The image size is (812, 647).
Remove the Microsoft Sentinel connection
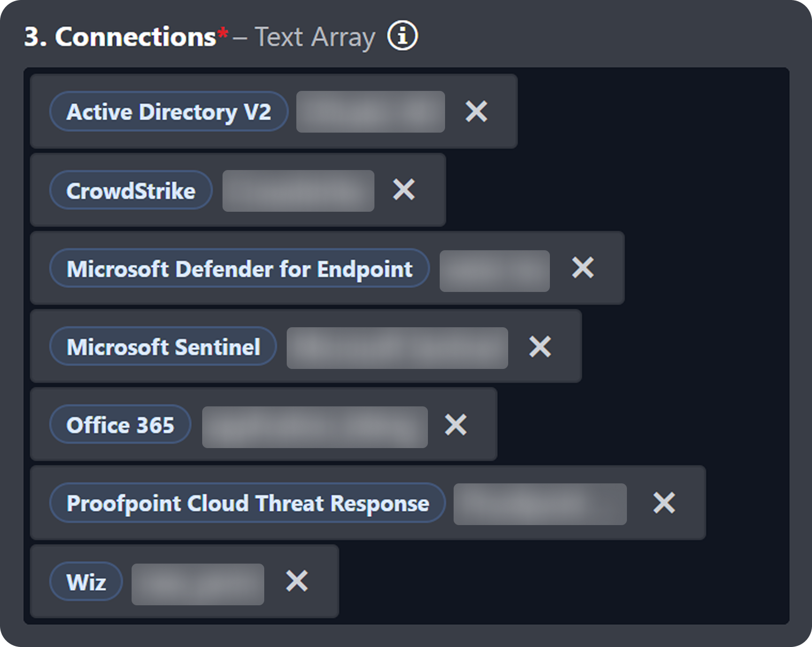coord(540,347)
